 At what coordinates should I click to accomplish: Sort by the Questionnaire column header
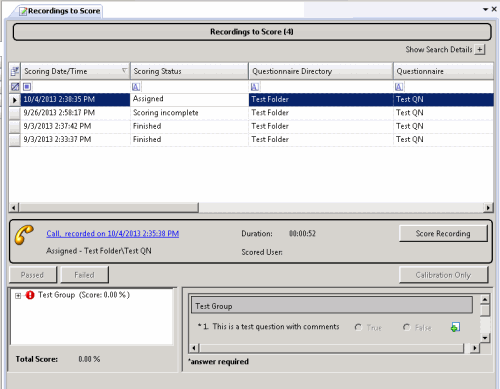443,71
